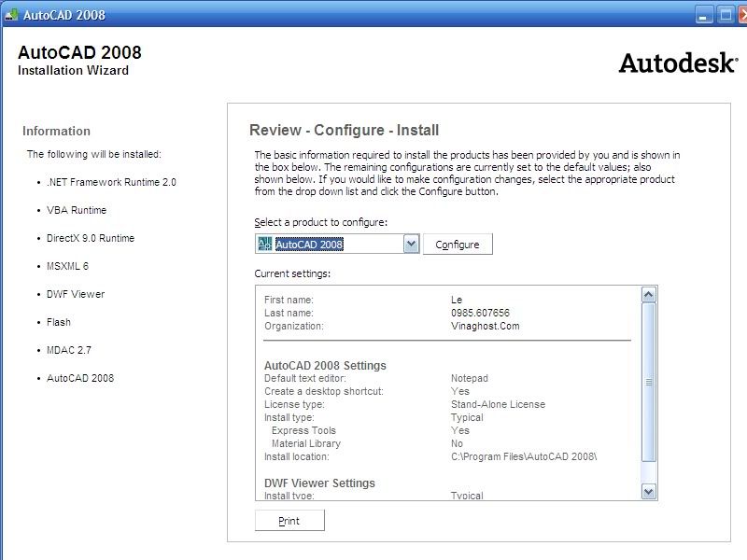
Task: Click the first name value 'Le'
Action: [457, 300]
